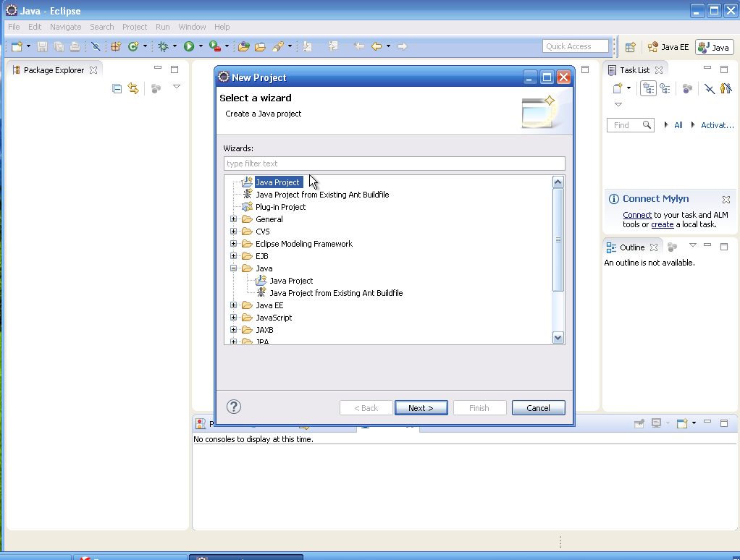Open the File menu
Viewport: 740px width, 560px height.
coord(14,27)
